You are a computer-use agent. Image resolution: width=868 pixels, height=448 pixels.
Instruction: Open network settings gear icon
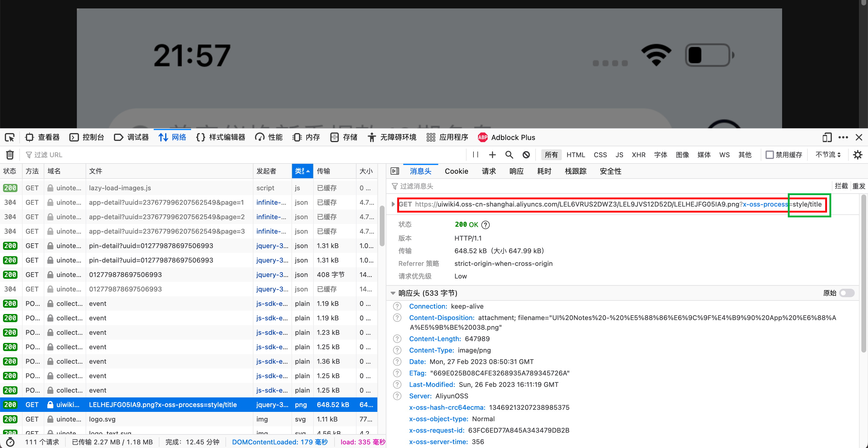pos(857,155)
